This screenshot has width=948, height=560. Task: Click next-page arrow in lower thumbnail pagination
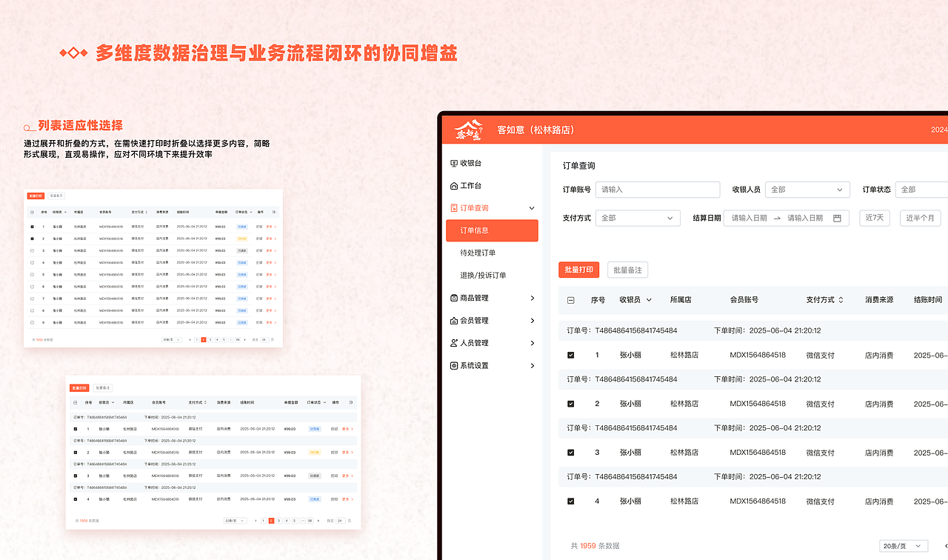pos(318,521)
